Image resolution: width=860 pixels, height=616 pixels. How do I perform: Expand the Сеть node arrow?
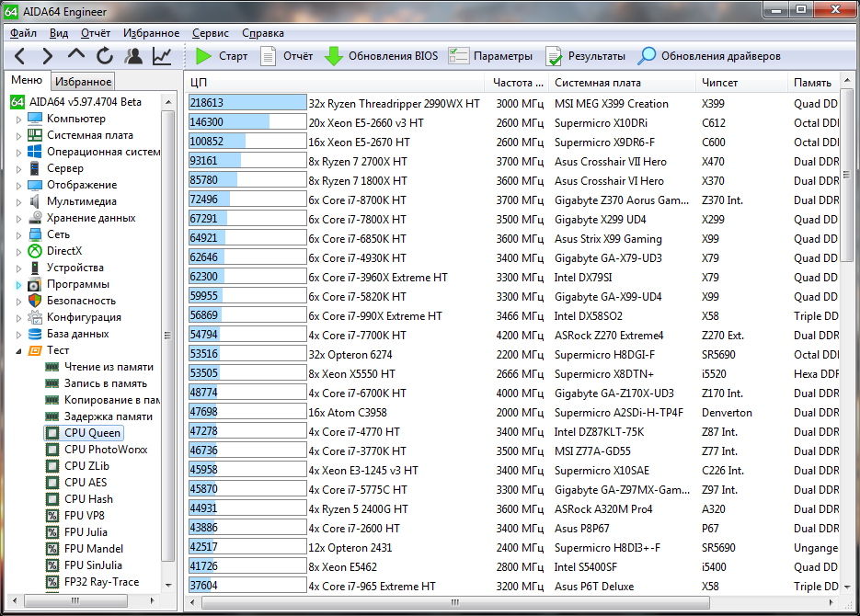18,234
